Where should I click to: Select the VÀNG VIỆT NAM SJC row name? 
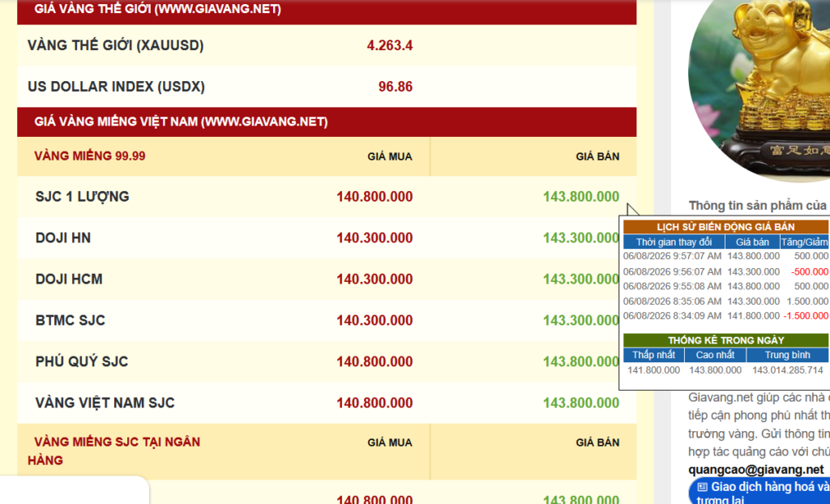105,403
